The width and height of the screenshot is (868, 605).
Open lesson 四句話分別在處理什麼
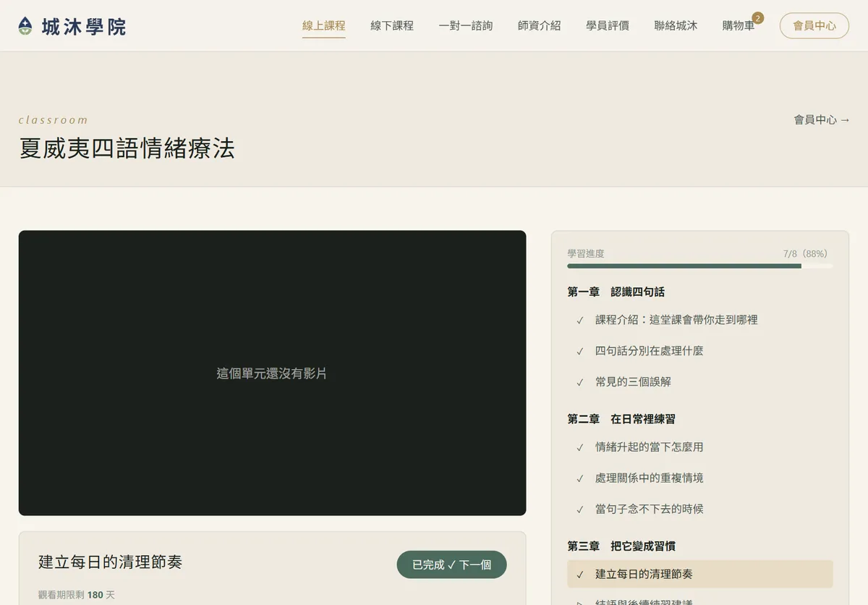tap(700, 350)
